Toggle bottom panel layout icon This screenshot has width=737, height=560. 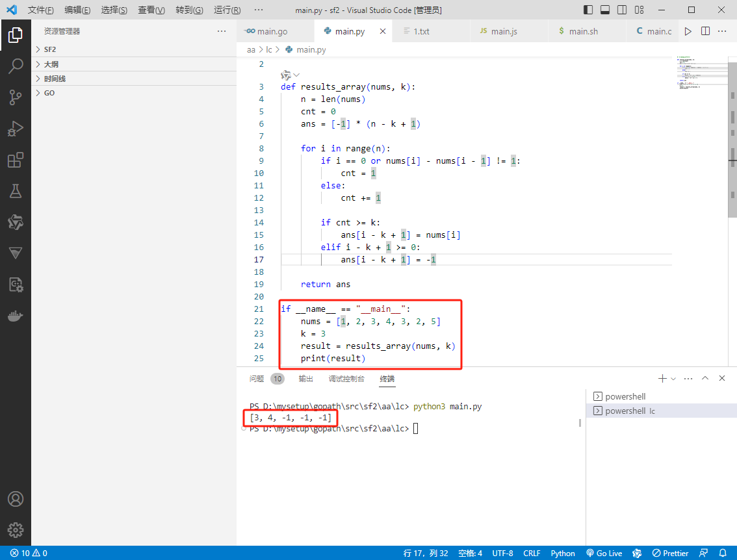[x=605, y=10]
